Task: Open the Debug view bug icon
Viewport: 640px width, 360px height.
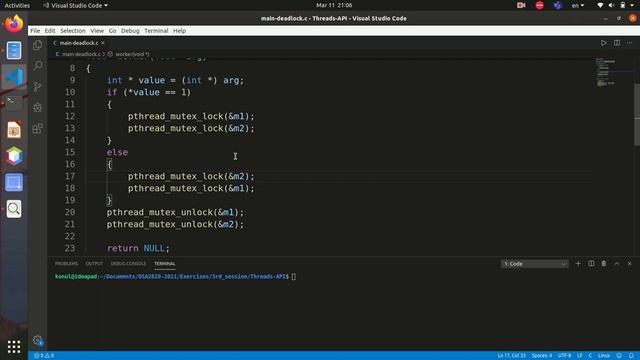Action: click(38, 107)
